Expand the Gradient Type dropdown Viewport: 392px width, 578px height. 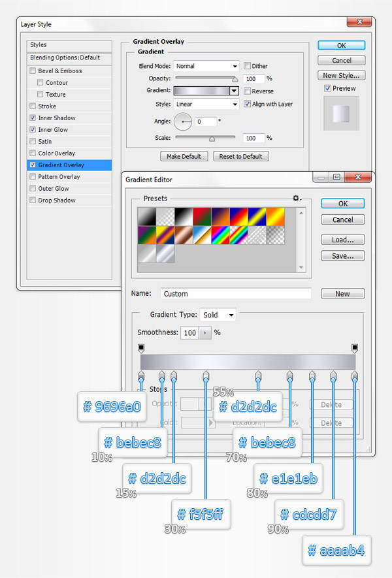[x=218, y=315]
